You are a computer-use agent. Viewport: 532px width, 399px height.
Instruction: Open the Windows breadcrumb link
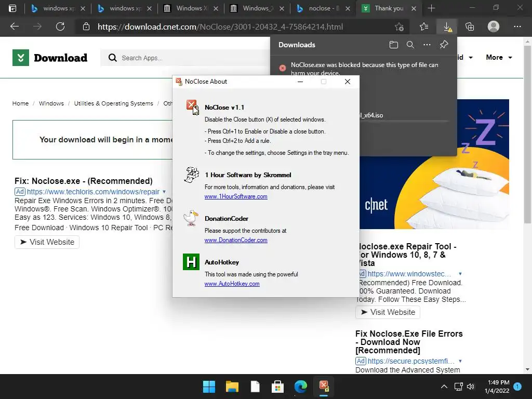click(x=51, y=103)
